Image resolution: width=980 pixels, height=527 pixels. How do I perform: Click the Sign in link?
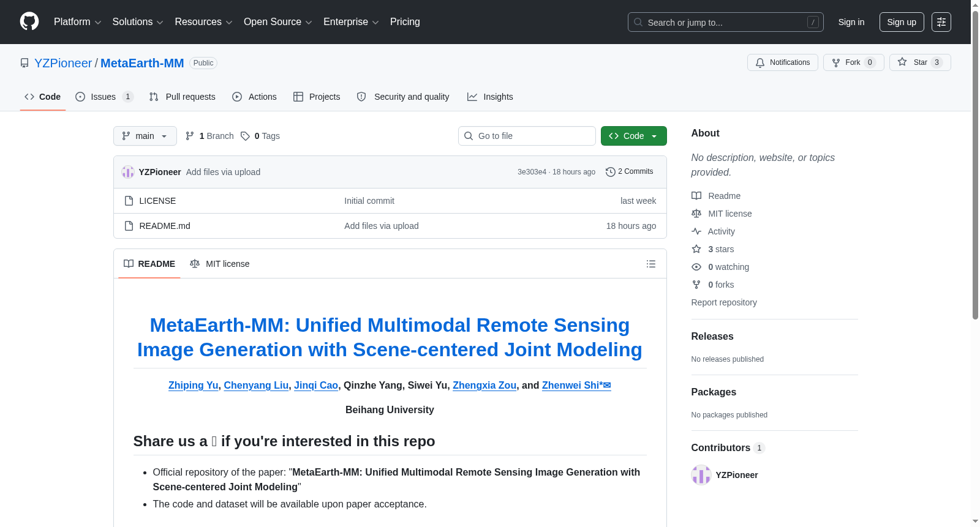(x=851, y=22)
